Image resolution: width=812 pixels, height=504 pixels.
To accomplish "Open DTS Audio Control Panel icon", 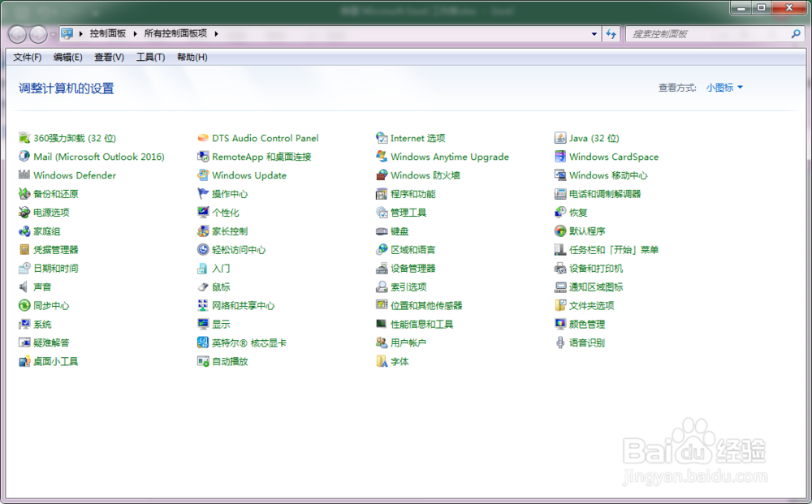I will click(203, 138).
